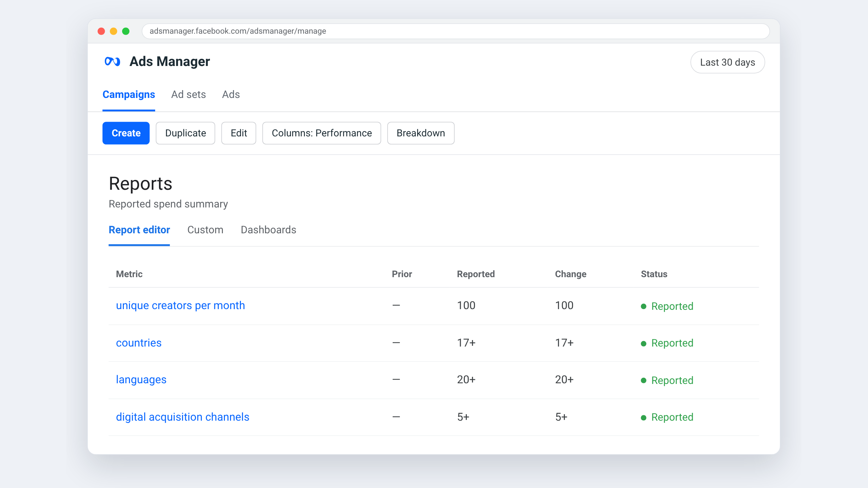
Task: Click the browser address bar
Action: (x=456, y=31)
